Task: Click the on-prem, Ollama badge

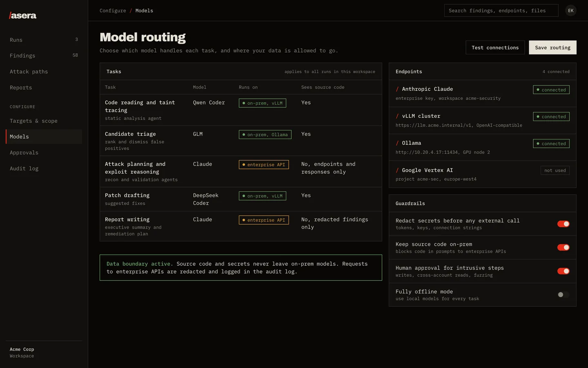Action: click(x=265, y=135)
